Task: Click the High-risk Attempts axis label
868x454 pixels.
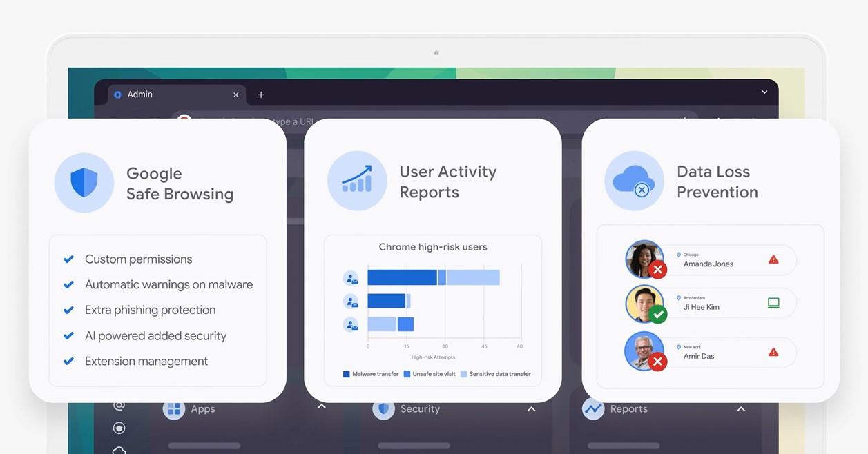Action: (x=433, y=357)
